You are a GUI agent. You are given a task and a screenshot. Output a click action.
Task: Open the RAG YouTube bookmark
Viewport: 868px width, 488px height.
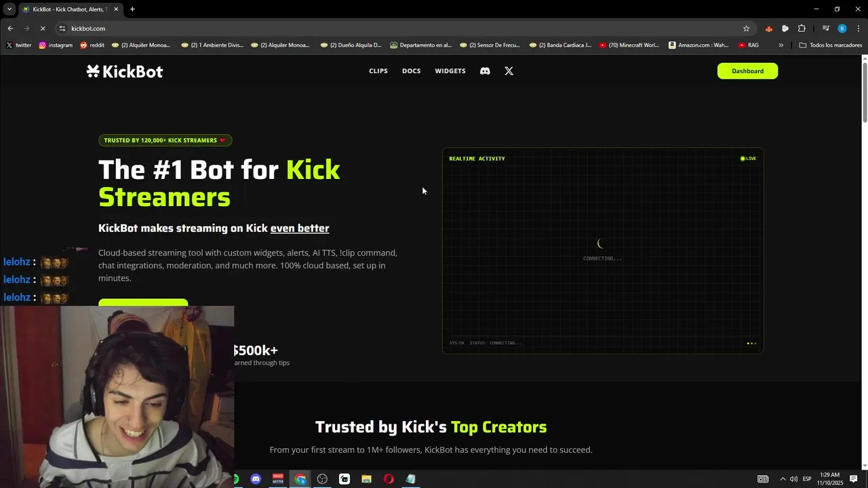pyautogui.click(x=749, y=45)
